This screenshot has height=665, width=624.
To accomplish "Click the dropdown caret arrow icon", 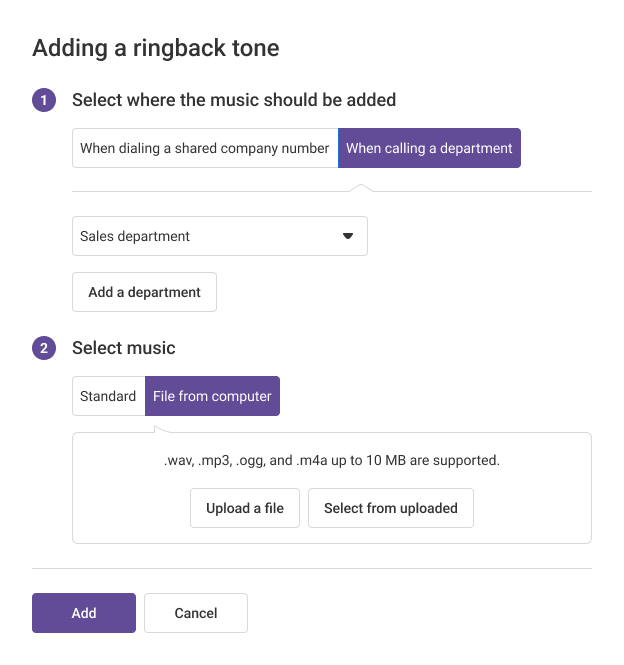I will 348,236.
